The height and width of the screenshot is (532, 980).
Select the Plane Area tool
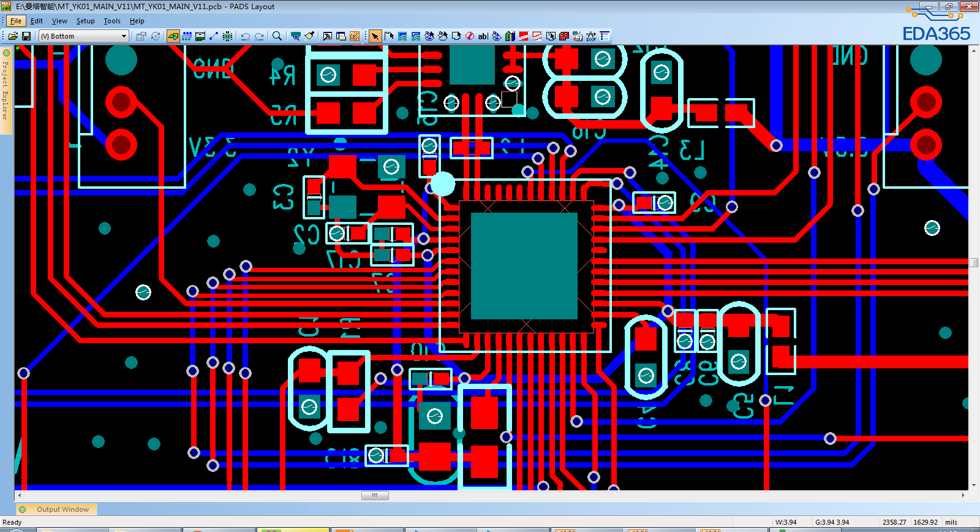524,36
